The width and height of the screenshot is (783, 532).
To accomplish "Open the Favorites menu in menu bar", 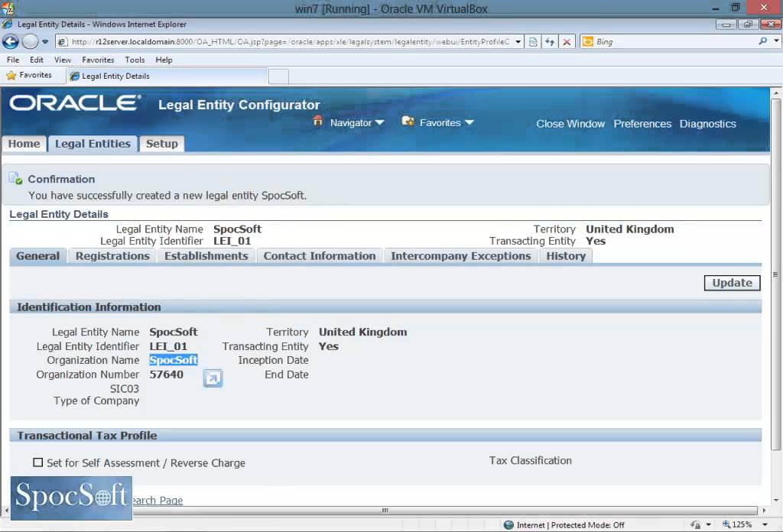I will 98,60.
